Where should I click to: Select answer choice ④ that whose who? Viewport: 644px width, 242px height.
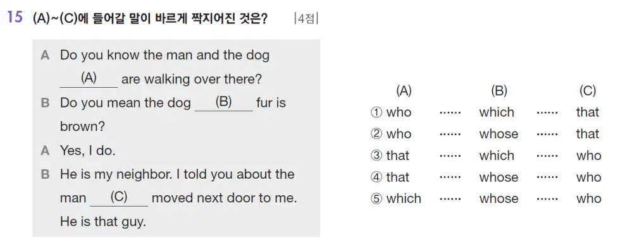(486, 177)
